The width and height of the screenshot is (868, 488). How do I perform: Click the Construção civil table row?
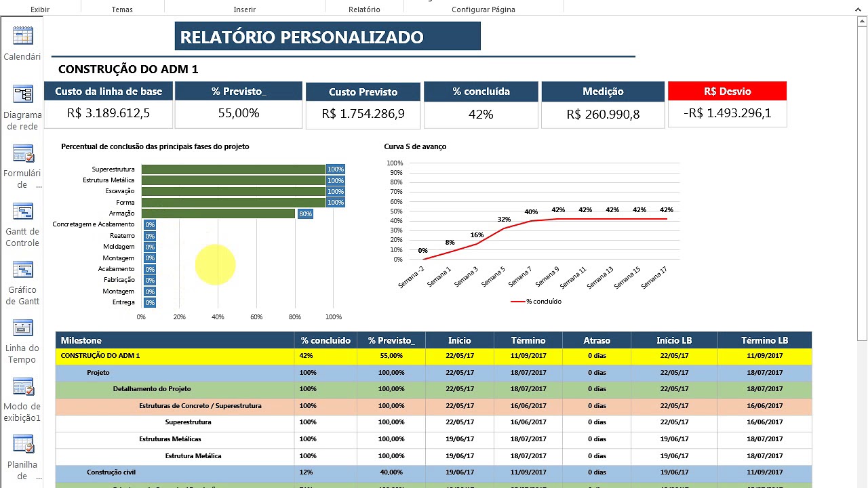433,472
